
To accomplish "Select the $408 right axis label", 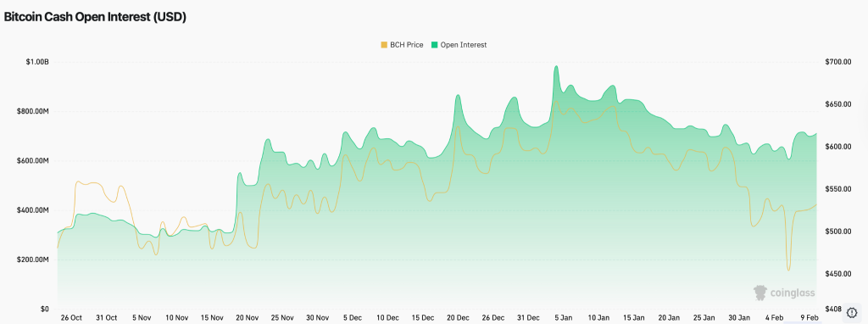I will pos(833,309).
